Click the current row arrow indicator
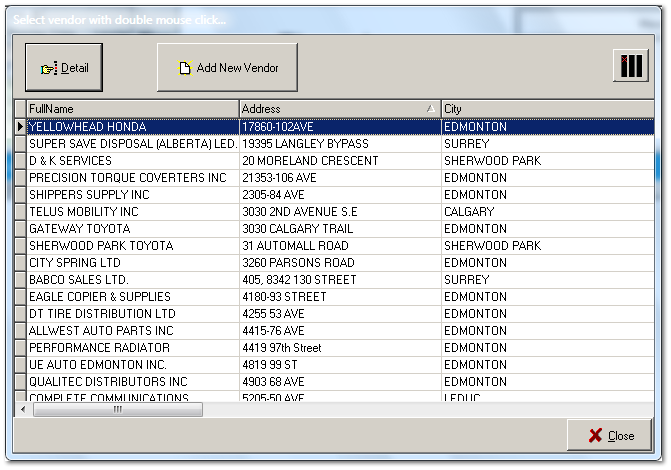 (19, 127)
